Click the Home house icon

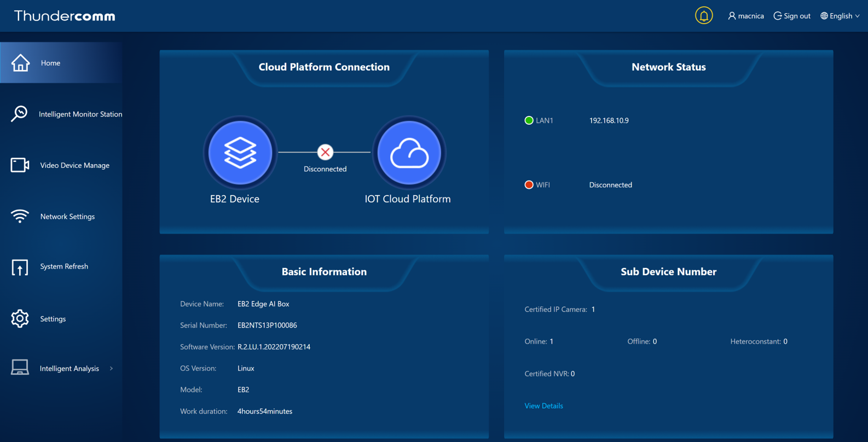(x=20, y=62)
